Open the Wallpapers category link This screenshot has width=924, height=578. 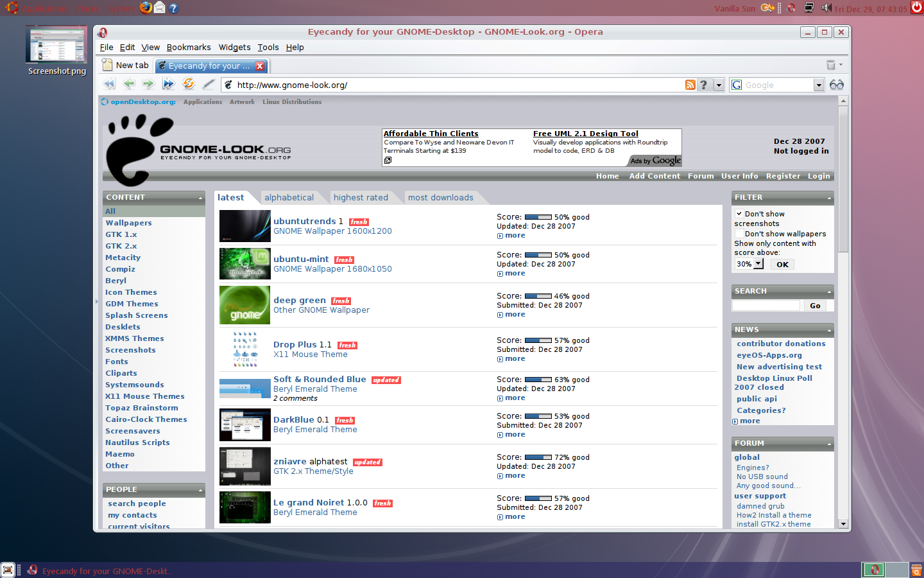click(129, 223)
